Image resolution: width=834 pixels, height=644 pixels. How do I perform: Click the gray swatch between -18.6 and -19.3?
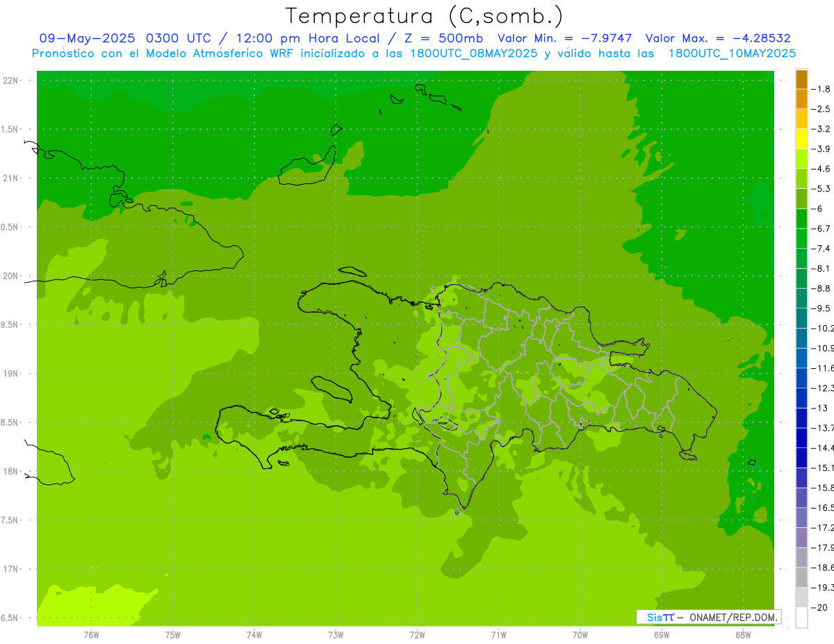pyautogui.click(x=801, y=578)
